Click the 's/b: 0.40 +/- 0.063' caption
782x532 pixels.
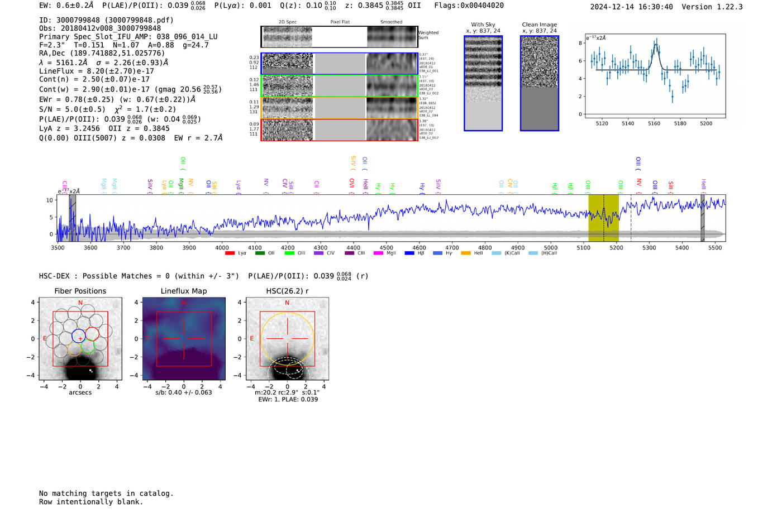pyautogui.click(x=184, y=392)
